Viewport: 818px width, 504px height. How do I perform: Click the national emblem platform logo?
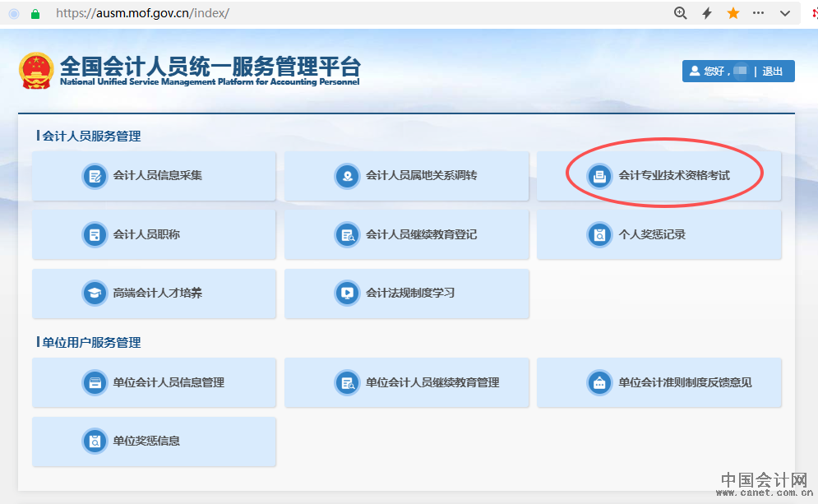[36, 71]
